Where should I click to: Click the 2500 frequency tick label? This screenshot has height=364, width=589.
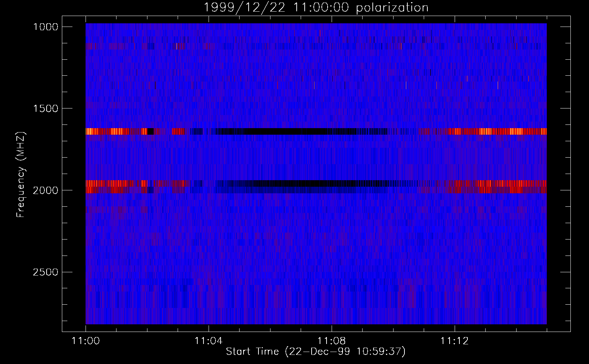(x=46, y=272)
